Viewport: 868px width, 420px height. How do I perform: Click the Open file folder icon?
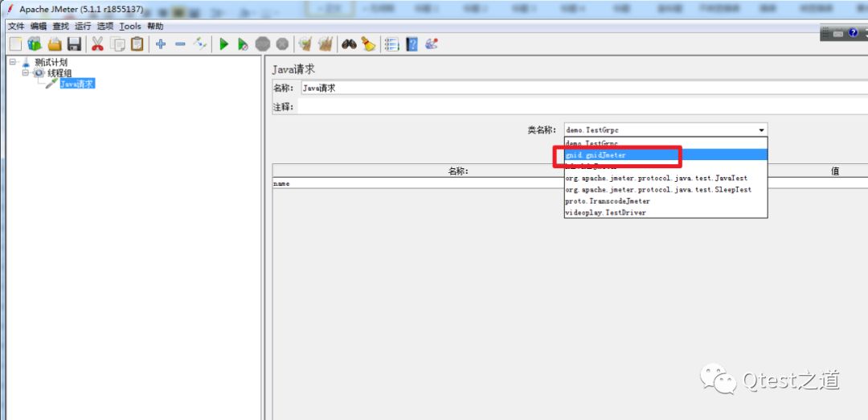[55, 43]
